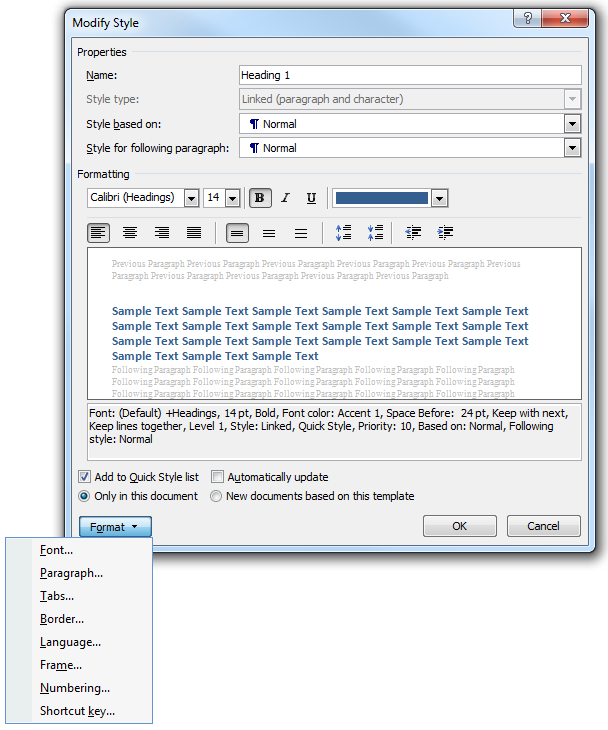Click the font size field showing 14

pyautogui.click(x=214, y=197)
